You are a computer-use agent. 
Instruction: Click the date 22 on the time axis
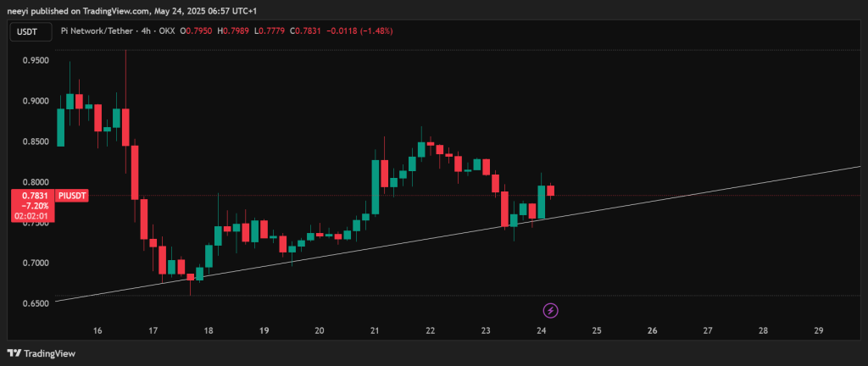pos(430,331)
